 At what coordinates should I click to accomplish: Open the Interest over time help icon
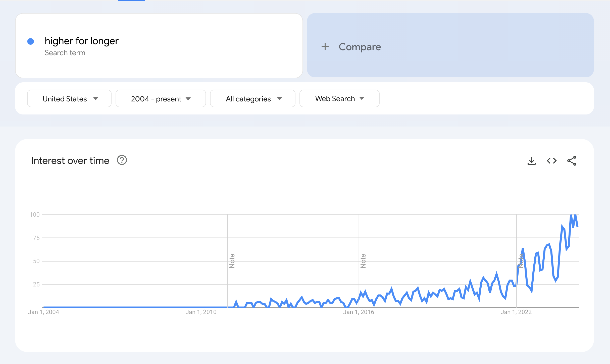point(122,160)
